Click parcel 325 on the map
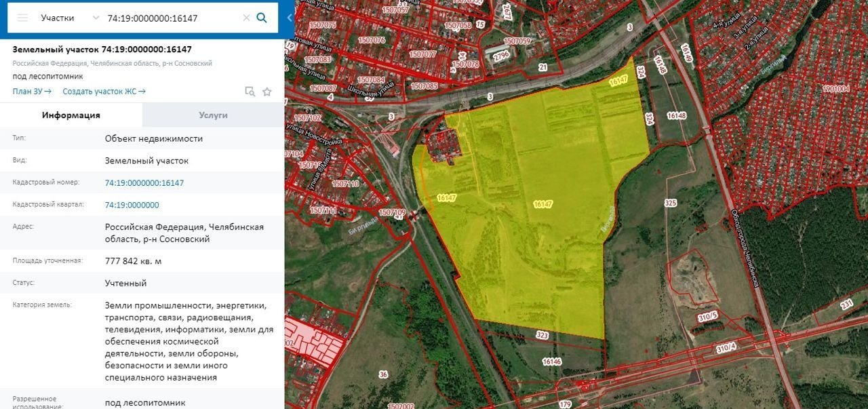This screenshot has height=409, width=868. (x=671, y=203)
